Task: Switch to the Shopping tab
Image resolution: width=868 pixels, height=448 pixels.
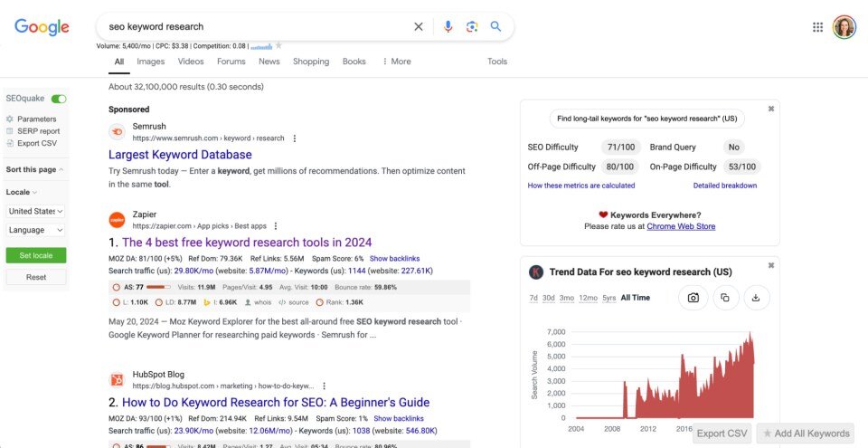Action: pos(311,62)
